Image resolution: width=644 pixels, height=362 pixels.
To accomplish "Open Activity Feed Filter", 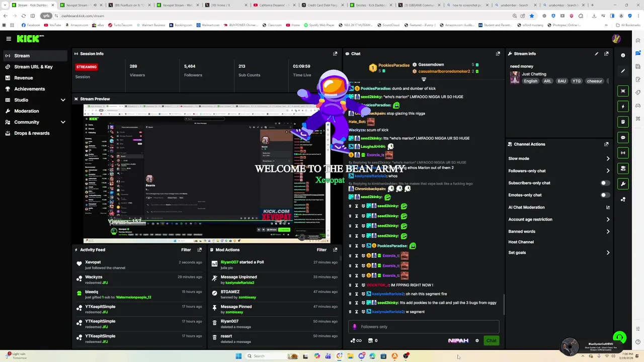I will (x=186, y=250).
